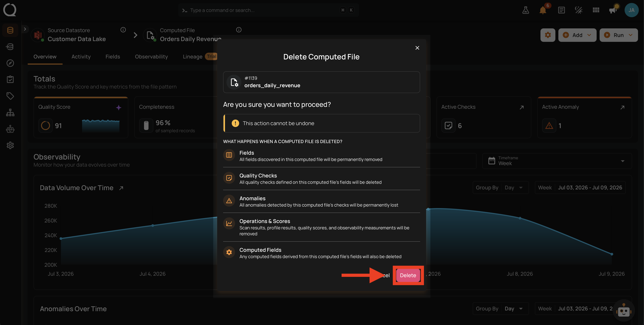Switch to the Observability tab
The height and width of the screenshot is (325, 644).
151,57
